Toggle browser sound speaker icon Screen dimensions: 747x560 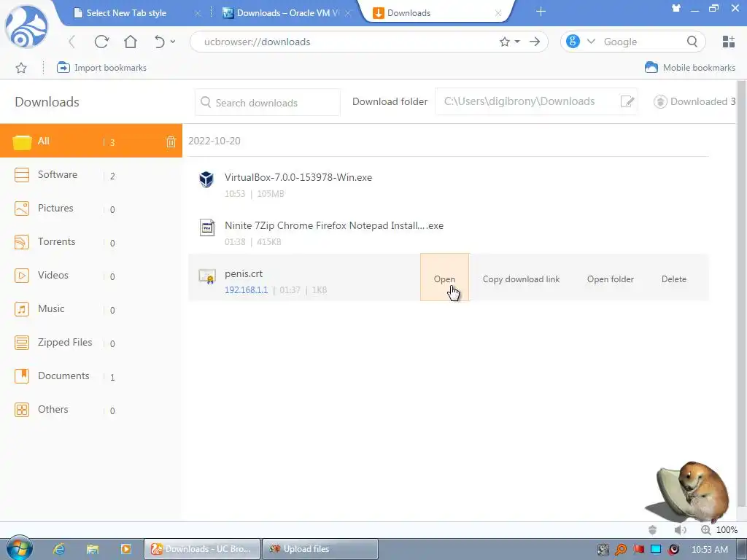coord(680,530)
